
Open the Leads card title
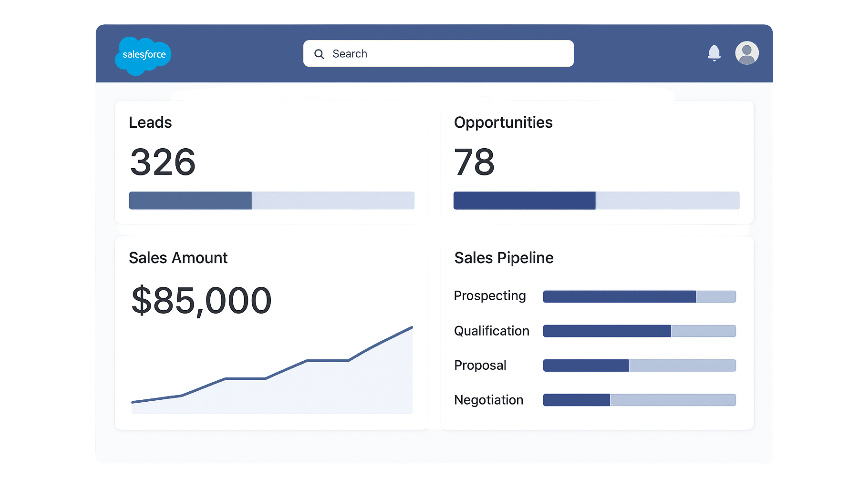150,122
